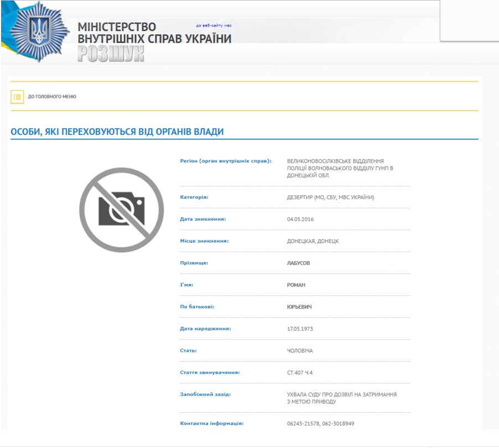Click the 'Особи, які переховуються від органів влади' heading
The image size is (499, 448).
tap(117, 132)
